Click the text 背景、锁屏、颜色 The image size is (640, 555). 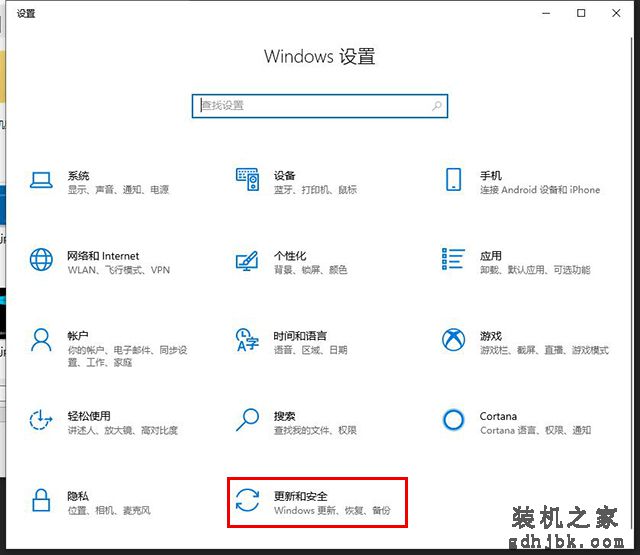pos(311,270)
